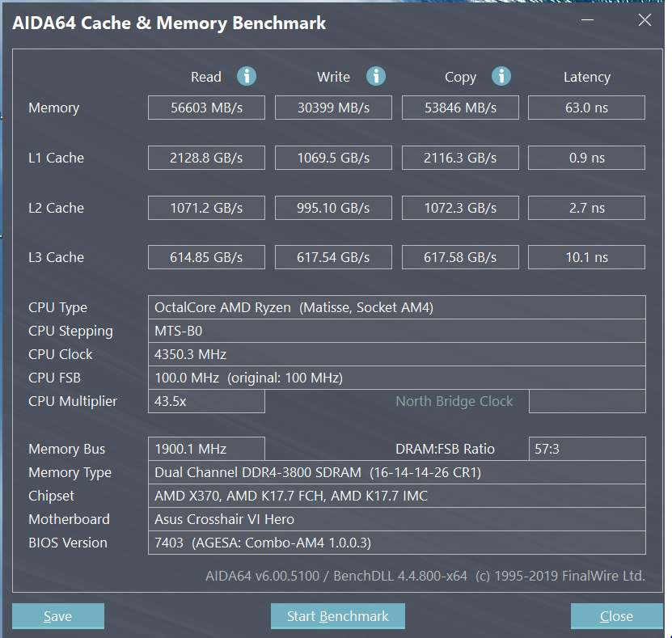Click L2 Cache copy 1072.3 GB/s
672x638 pixels.
coord(460,208)
